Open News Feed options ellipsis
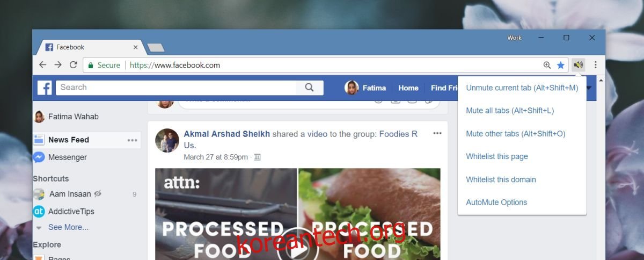This screenshot has width=644, height=260. 132,140
